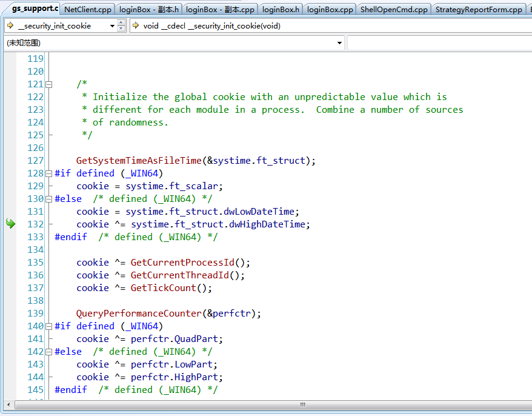Switch to the loginBox.cpp tab
Image resolution: width=532 pixels, height=416 pixels.
(330, 10)
